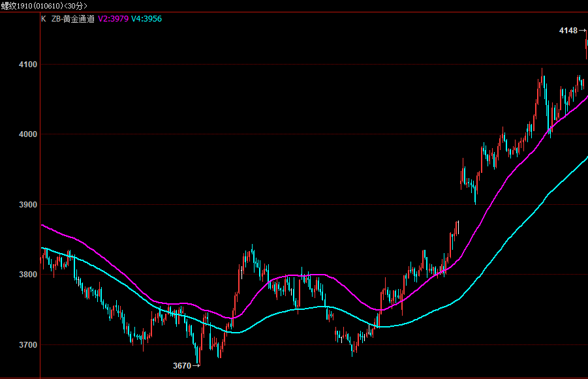Click the ZB-黄金通道 indicator name
This screenshot has height=379, width=588.
click(x=72, y=19)
